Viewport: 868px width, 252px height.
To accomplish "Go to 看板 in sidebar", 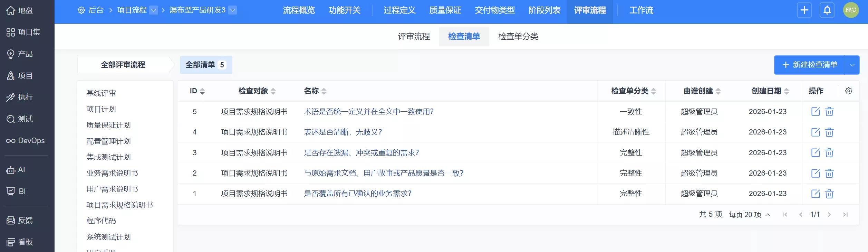I will tap(20, 242).
